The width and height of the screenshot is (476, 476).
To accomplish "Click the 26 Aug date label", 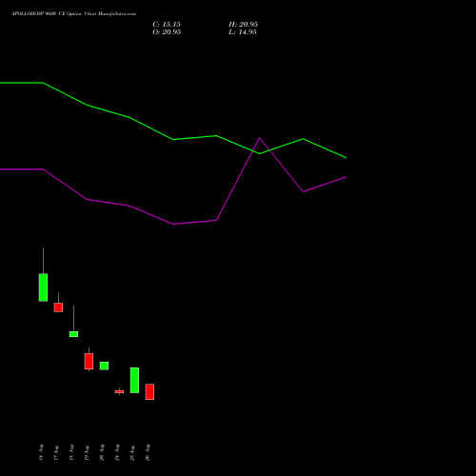I will [x=148, y=452].
